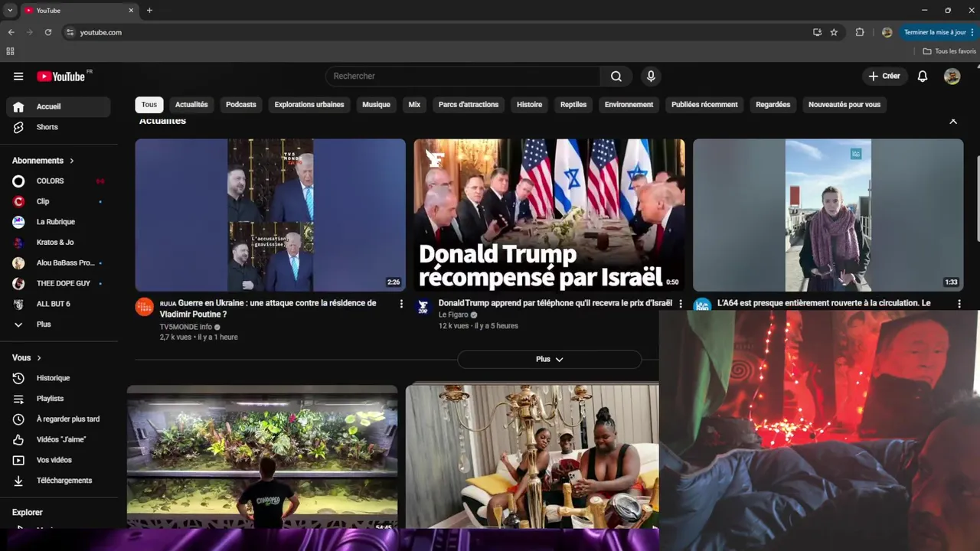The image size is (980, 551).
Task: Open Tous les favoris folder
Action: pos(949,51)
